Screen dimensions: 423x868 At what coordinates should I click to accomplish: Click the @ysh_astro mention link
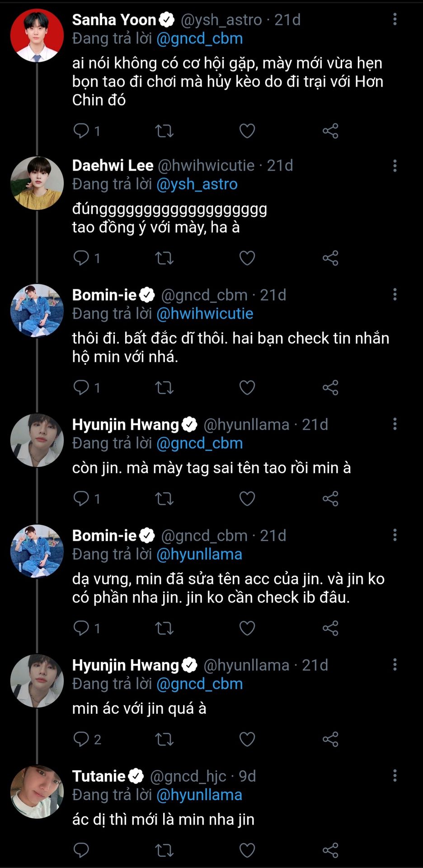[197, 184]
